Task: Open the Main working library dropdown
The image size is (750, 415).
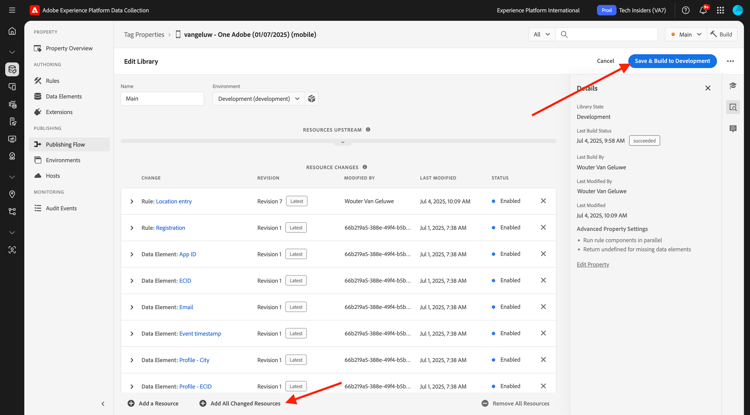Action: [685, 34]
